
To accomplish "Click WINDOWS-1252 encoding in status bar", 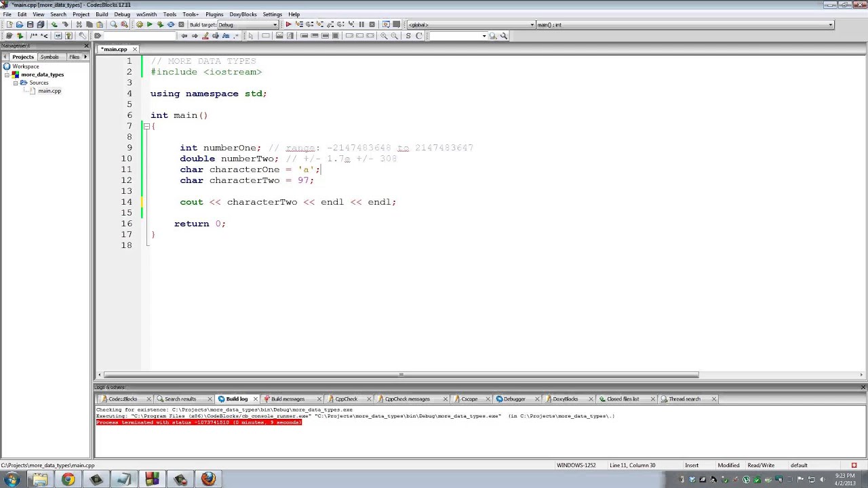I will (x=576, y=466).
